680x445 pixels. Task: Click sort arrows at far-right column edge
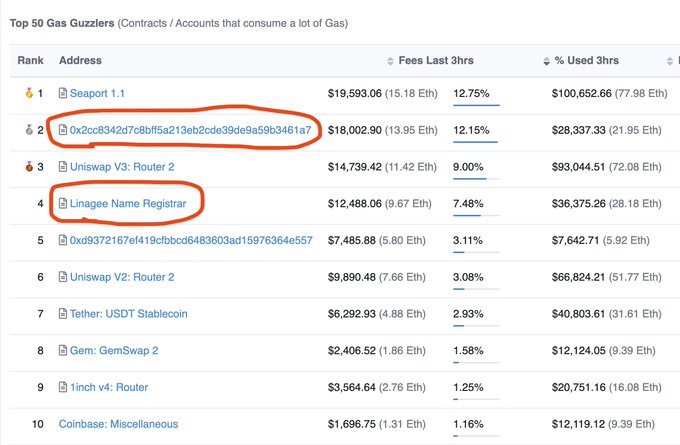[670, 61]
